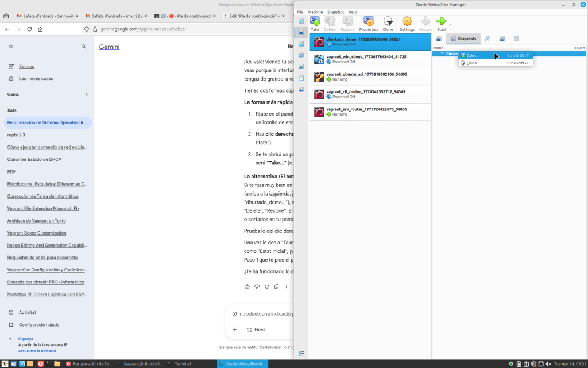
Task: Select the vagrant_ubuntu_ad virtual machine
Action: (x=366, y=74)
